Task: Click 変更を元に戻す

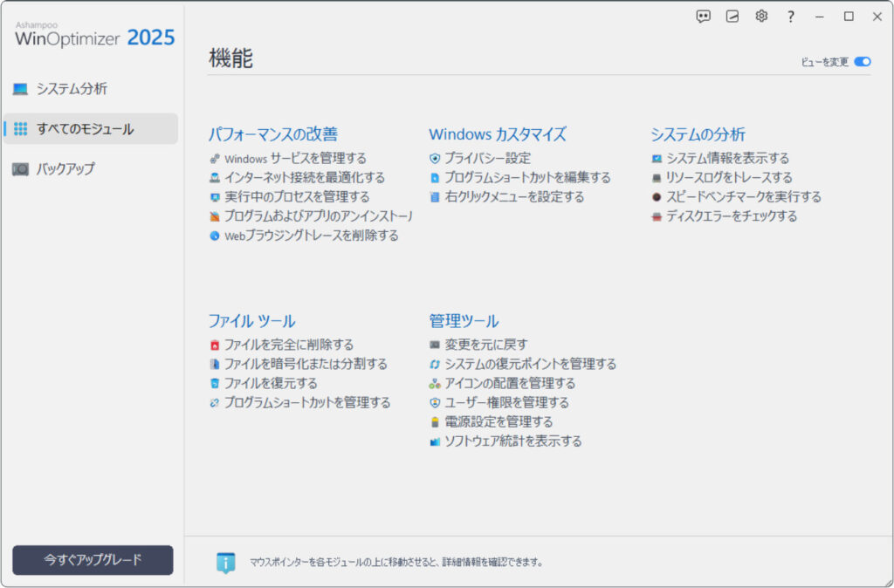Action: coord(486,345)
